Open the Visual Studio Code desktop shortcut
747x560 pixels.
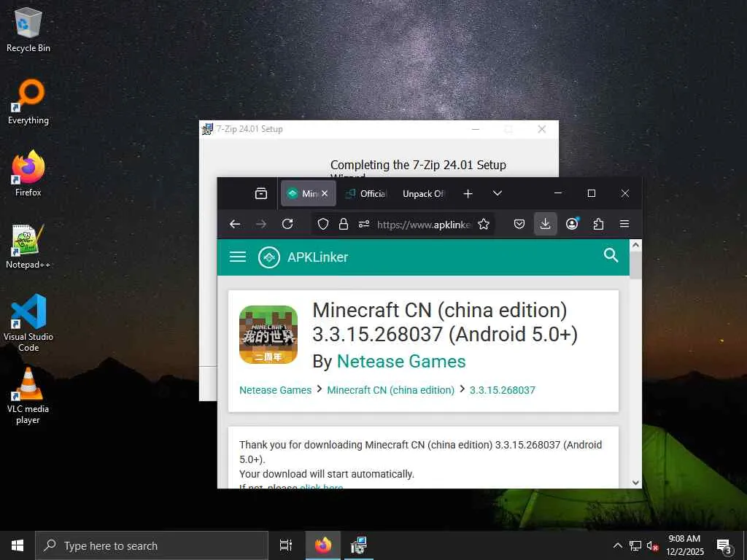point(28,323)
